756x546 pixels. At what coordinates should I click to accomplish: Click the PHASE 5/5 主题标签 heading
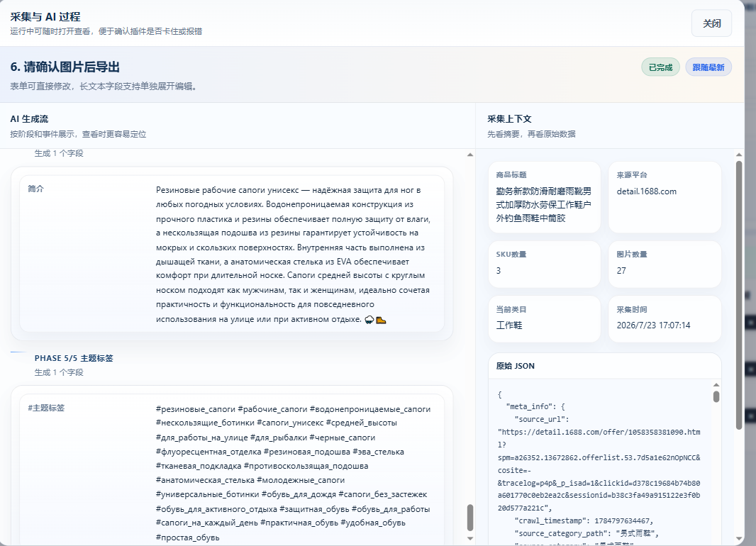point(74,358)
